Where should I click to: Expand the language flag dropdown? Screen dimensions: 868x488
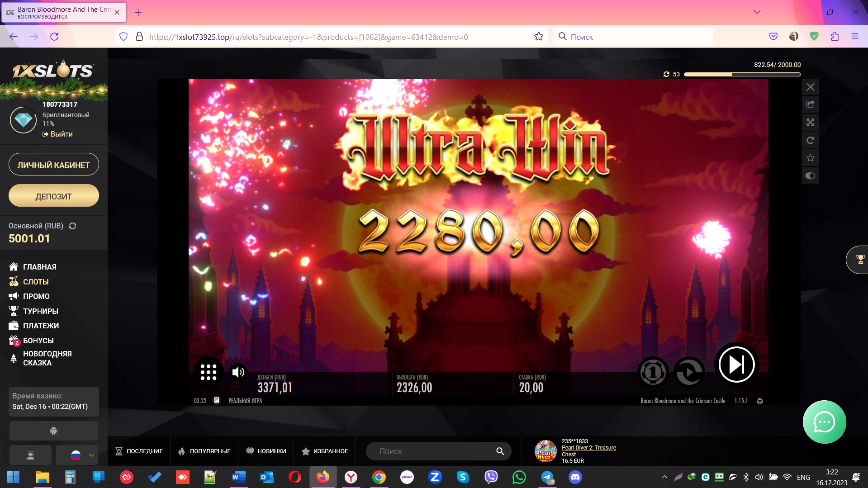tap(77, 455)
